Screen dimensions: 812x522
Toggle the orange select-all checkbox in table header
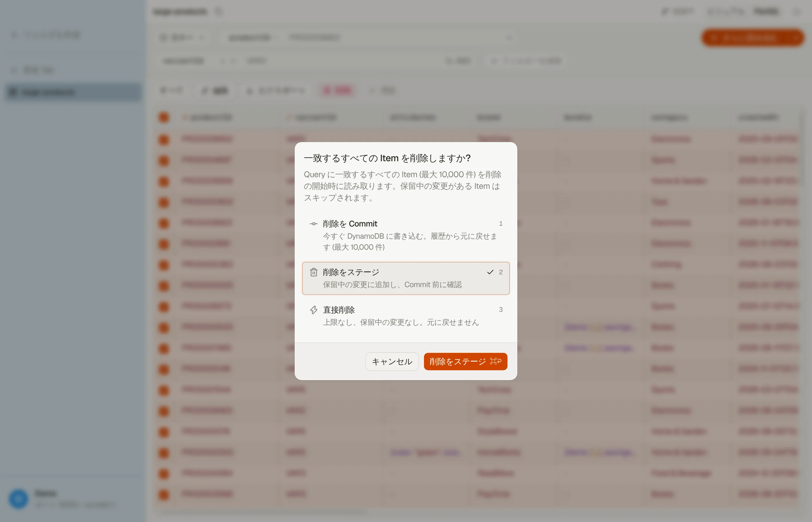[164, 117]
